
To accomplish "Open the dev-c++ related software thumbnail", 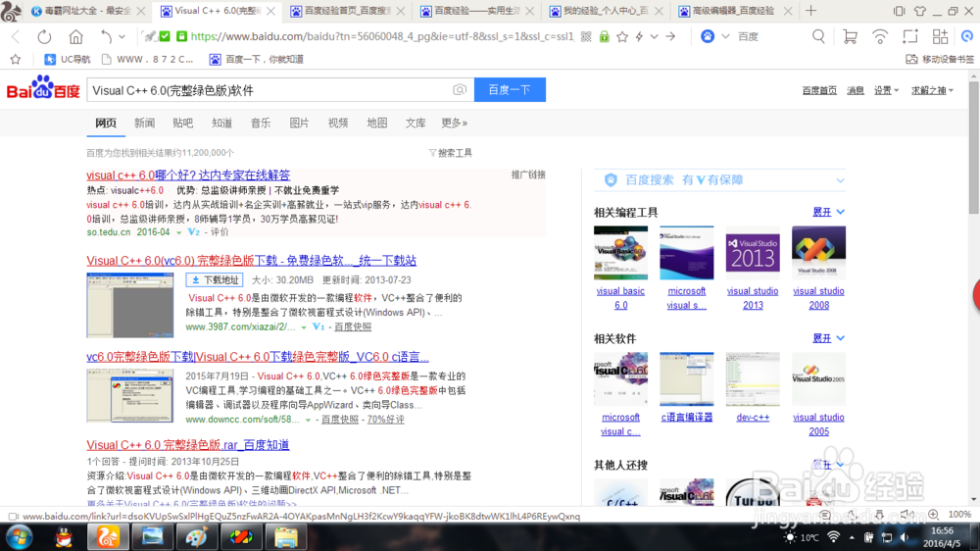I will pos(753,379).
